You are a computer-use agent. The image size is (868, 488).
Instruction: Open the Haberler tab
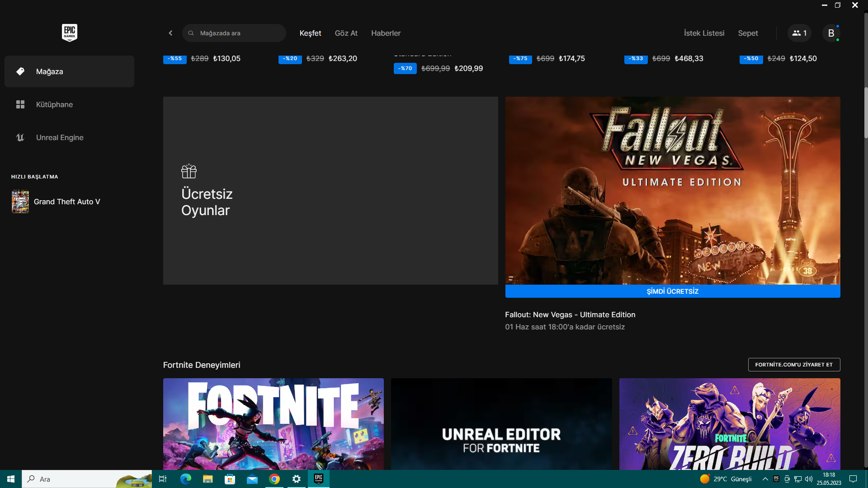click(x=386, y=33)
